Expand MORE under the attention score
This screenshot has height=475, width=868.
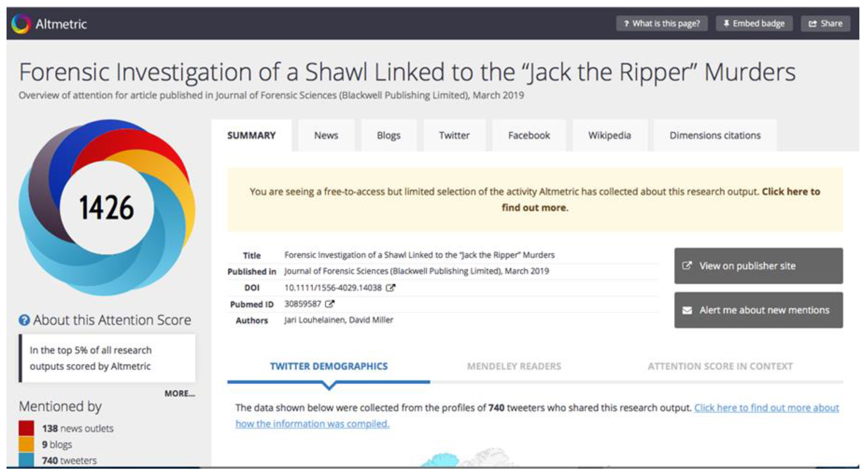[179, 393]
